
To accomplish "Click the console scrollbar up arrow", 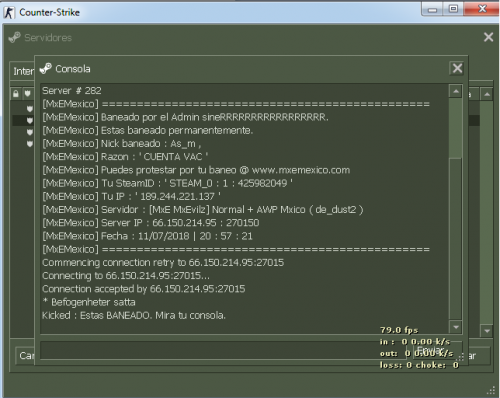I will coord(456,91).
